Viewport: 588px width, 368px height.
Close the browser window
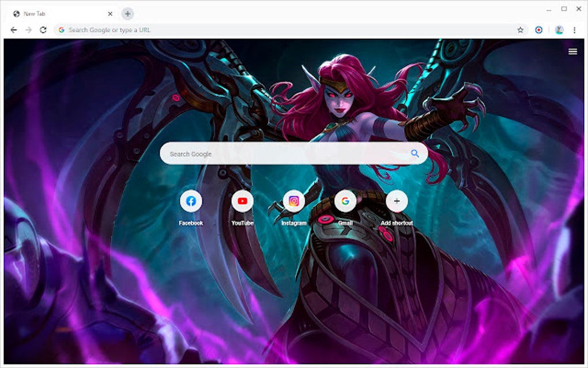[x=579, y=9]
